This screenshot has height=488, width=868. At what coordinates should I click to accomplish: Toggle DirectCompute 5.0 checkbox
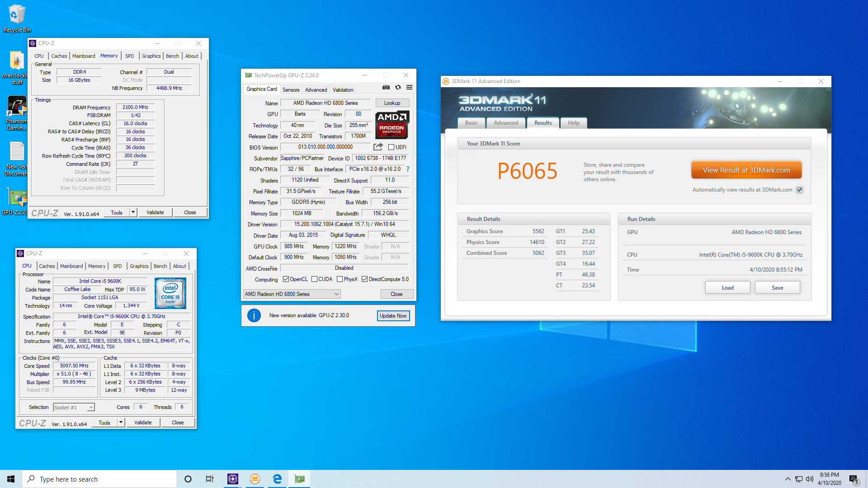[x=364, y=279]
